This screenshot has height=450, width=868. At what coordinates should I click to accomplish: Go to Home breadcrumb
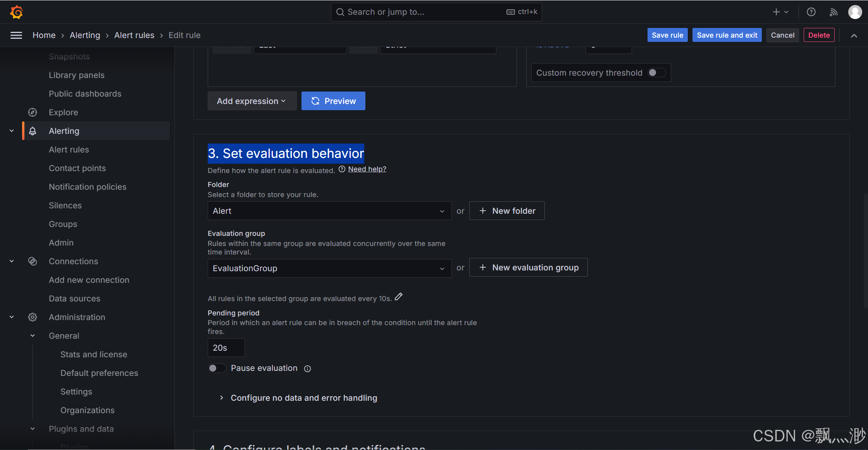[x=44, y=35]
